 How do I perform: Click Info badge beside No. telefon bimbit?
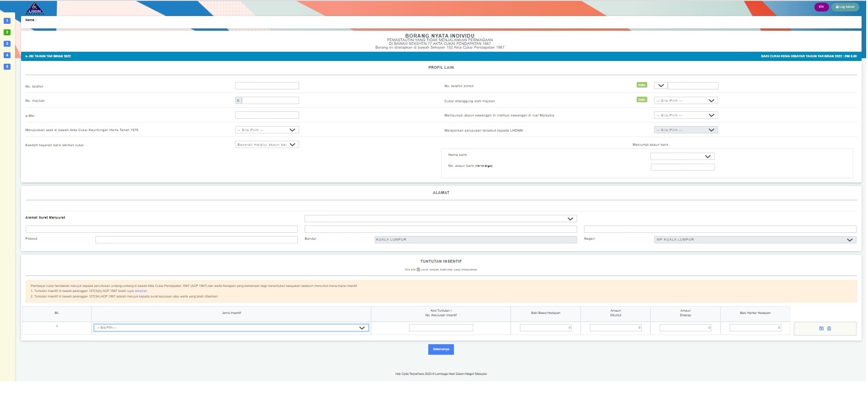pyautogui.click(x=641, y=85)
